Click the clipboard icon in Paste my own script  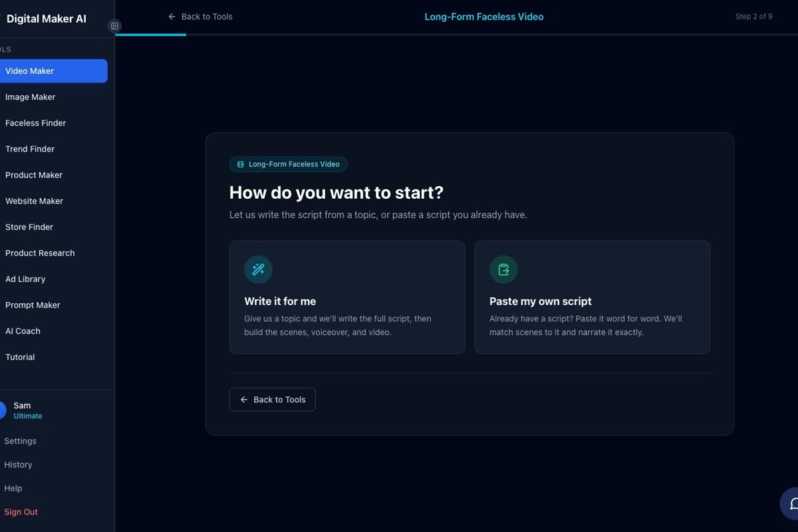pyautogui.click(x=503, y=269)
